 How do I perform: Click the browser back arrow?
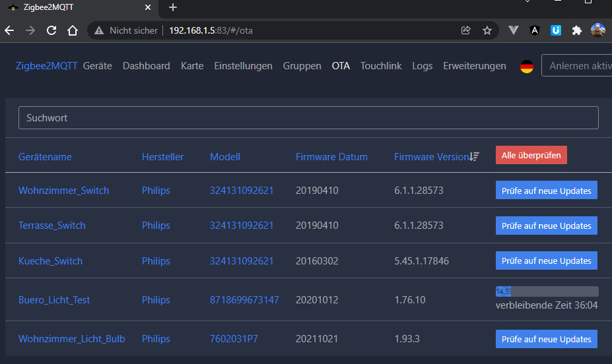click(x=9, y=30)
